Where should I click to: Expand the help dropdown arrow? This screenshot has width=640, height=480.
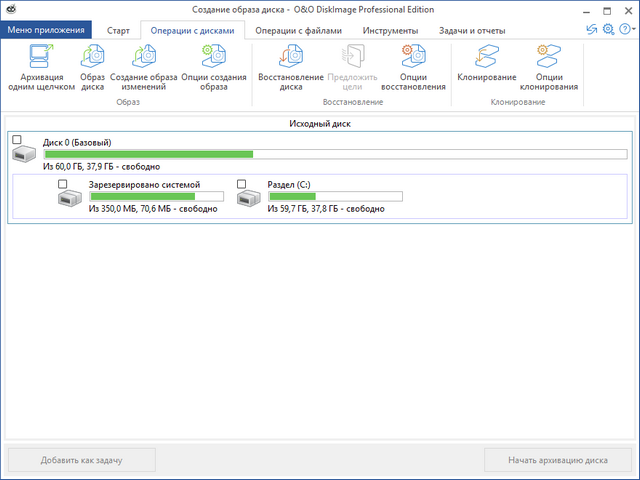coord(634,30)
